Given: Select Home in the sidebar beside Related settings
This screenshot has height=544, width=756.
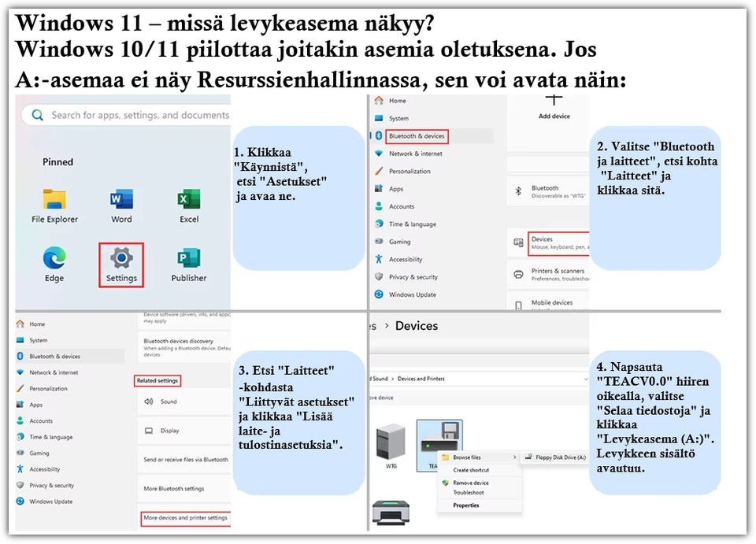Looking at the screenshot, I should pyautogui.click(x=37, y=324).
